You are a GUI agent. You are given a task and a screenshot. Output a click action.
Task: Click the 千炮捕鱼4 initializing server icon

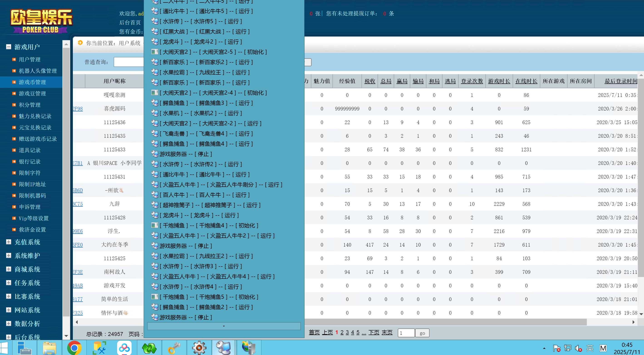(155, 225)
